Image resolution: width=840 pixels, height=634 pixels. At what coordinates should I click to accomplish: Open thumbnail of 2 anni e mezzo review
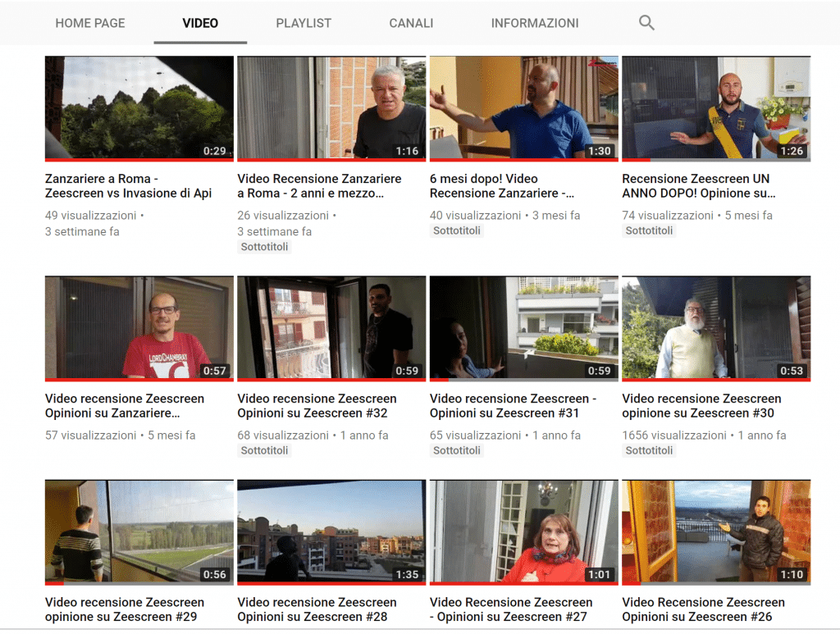point(331,108)
